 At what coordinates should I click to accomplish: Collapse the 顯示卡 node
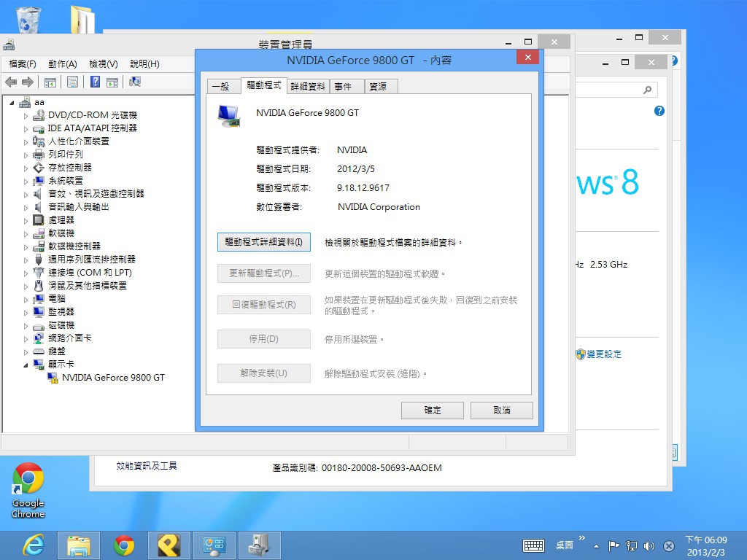click(26, 365)
